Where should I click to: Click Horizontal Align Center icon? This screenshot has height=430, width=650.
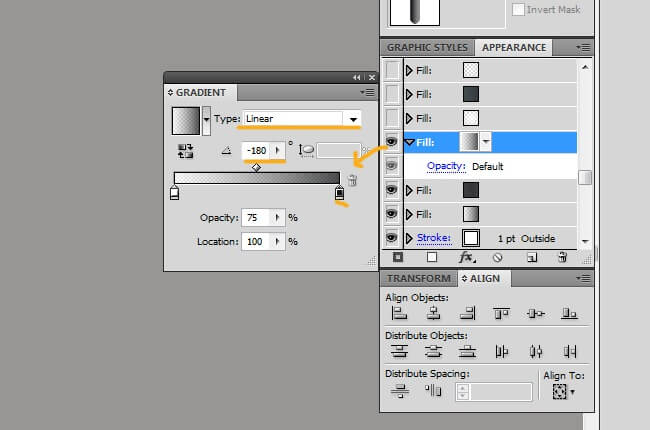coord(434,314)
